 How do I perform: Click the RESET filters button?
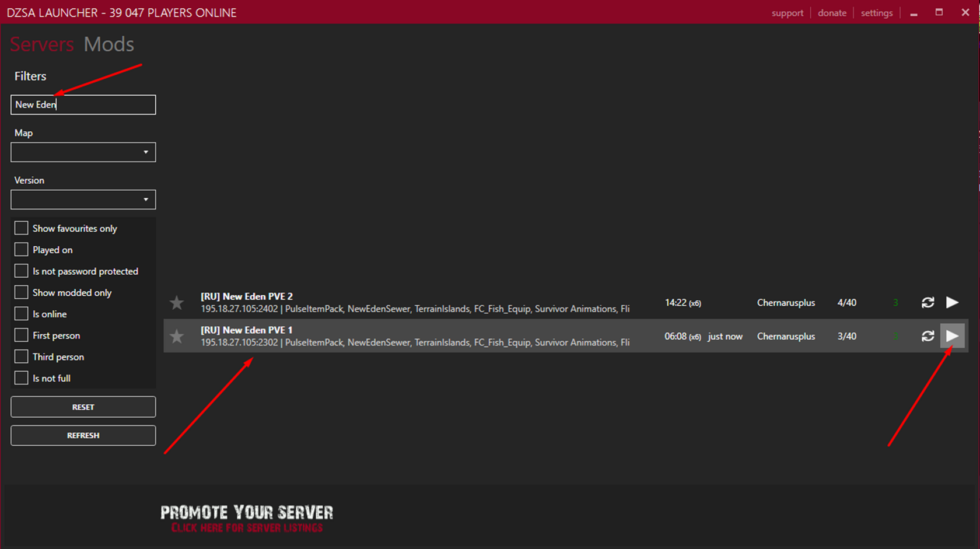(x=83, y=407)
